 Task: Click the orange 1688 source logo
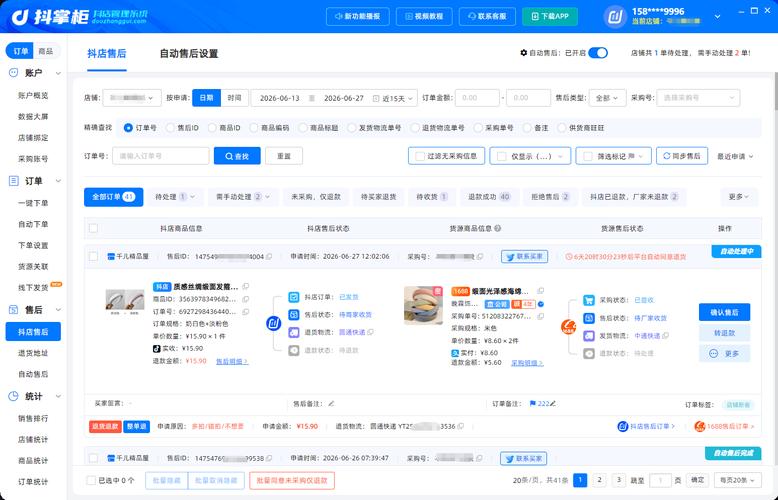568,327
